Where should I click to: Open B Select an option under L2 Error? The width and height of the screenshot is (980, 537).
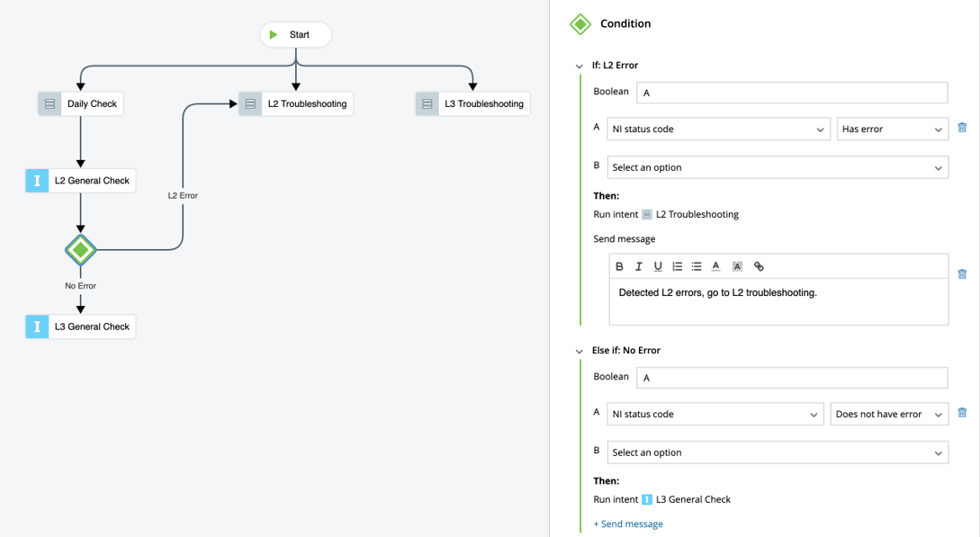click(778, 168)
